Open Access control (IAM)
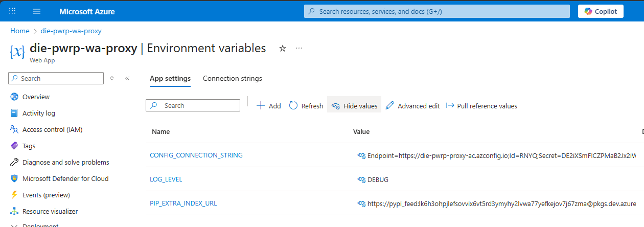 (x=52, y=129)
